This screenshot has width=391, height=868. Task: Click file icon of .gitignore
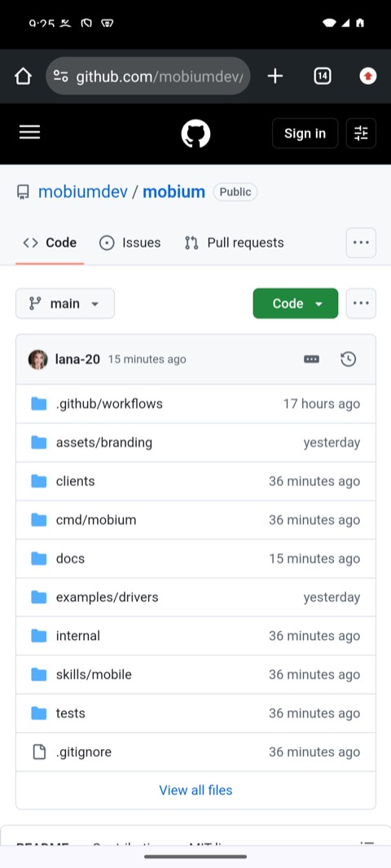coord(39,752)
